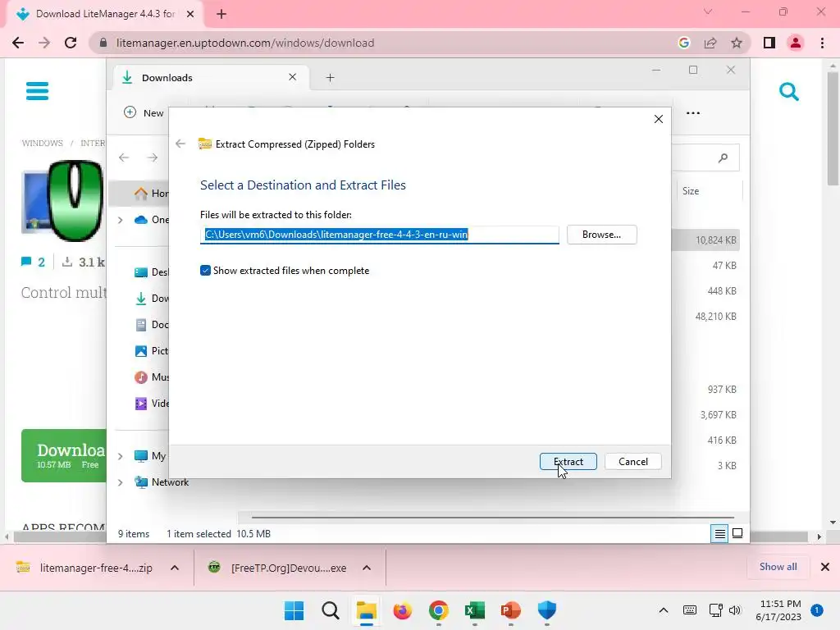
Task: Add a new File Explorer tab
Action: coord(330,78)
